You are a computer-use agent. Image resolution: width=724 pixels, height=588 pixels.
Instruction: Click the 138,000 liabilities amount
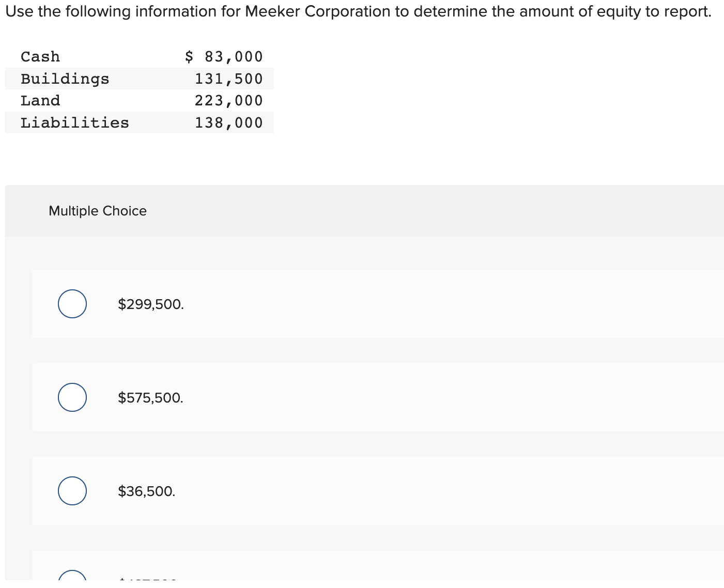[x=229, y=123]
